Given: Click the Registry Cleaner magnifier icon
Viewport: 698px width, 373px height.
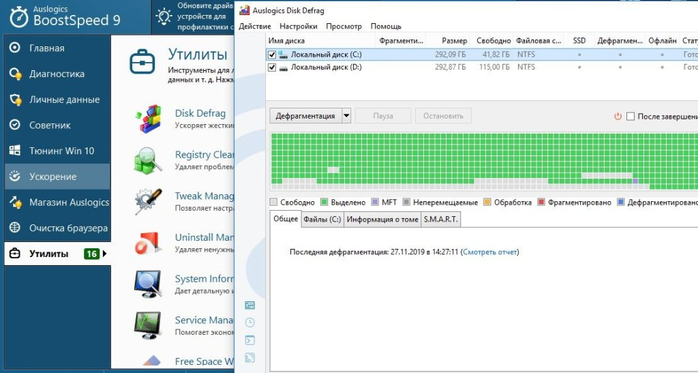Looking at the screenshot, I should pyautogui.click(x=148, y=160).
